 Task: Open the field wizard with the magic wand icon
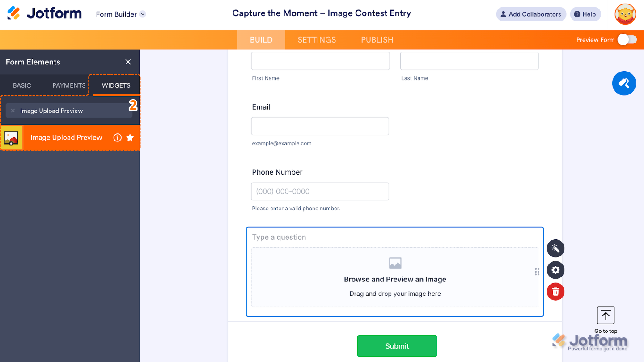coord(555,248)
